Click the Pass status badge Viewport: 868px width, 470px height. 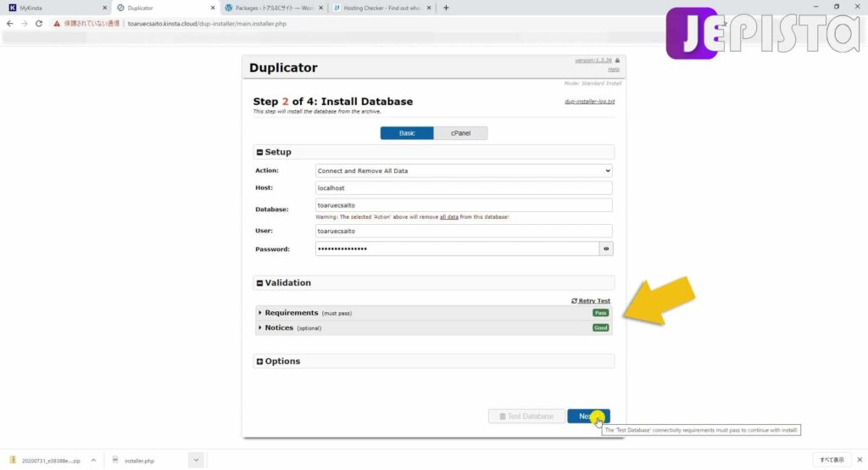point(601,313)
